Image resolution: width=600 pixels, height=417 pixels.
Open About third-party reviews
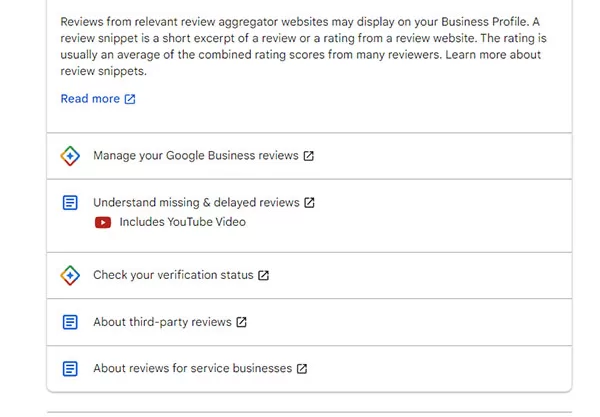coord(162,322)
